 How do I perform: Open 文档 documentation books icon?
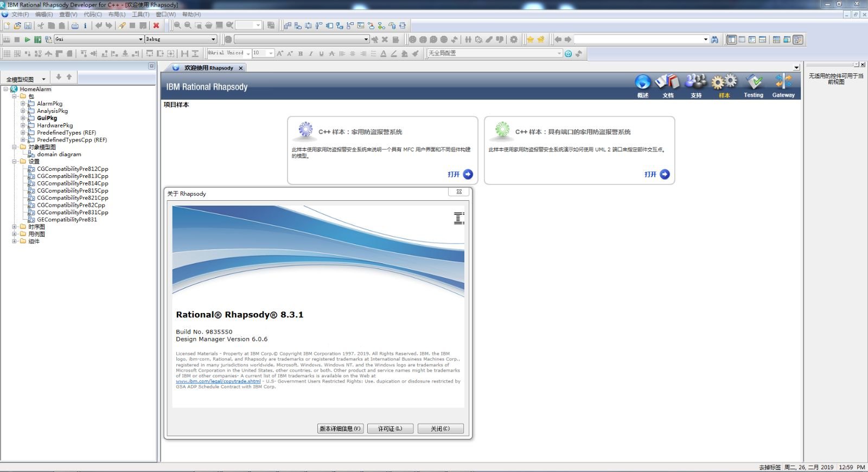668,86
